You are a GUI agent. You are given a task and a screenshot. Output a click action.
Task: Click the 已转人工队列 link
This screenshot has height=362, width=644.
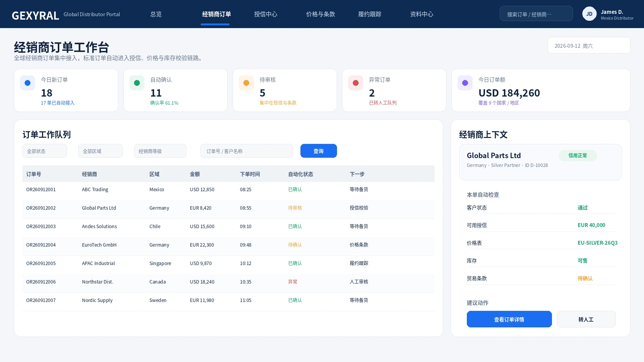[x=383, y=103]
